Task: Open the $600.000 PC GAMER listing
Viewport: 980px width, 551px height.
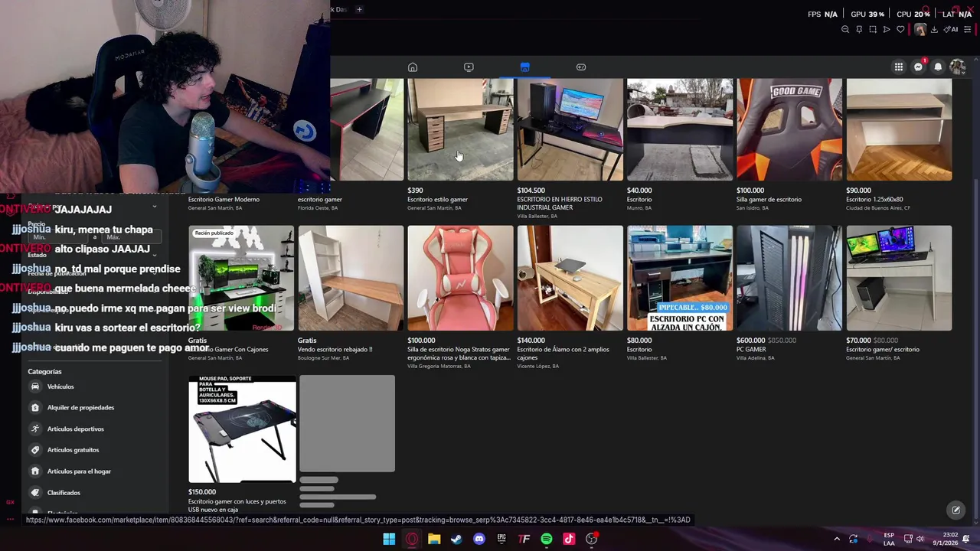Action: click(x=789, y=293)
